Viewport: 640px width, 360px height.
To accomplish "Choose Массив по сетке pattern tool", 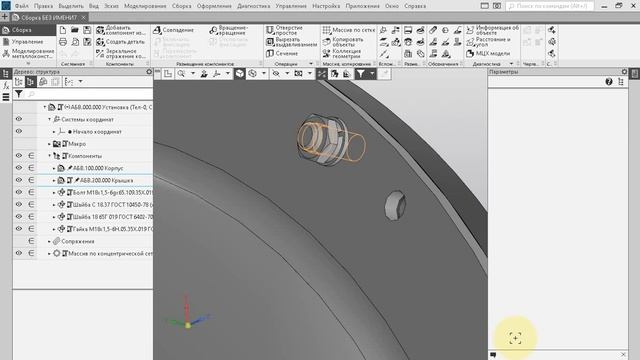I will pos(349,30).
